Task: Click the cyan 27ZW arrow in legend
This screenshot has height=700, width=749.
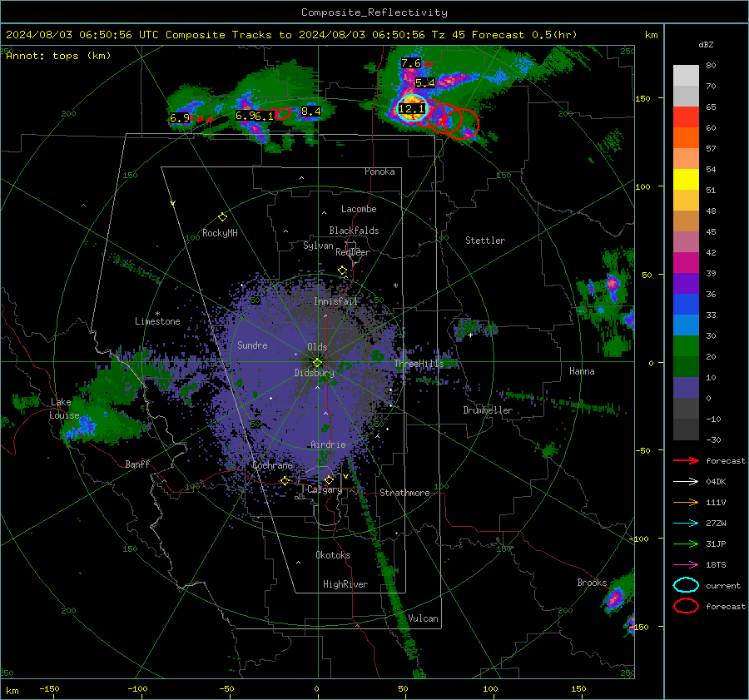Action: (x=686, y=524)
